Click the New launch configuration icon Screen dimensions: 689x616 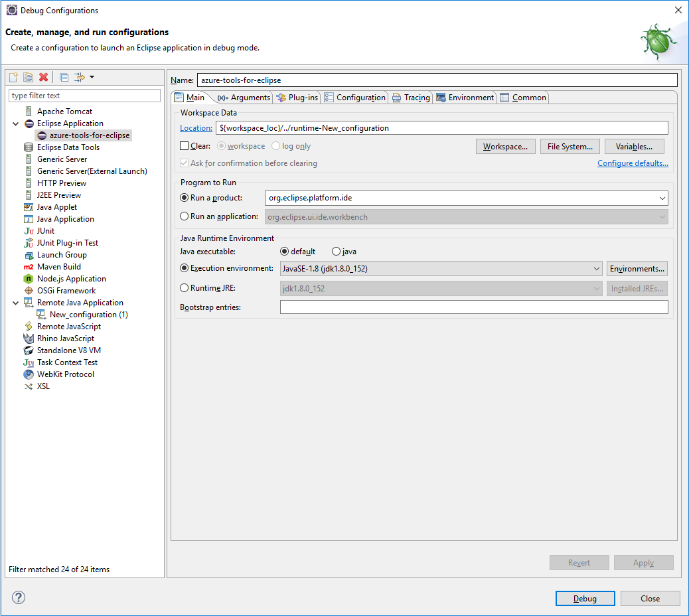(x=14, y=77)
